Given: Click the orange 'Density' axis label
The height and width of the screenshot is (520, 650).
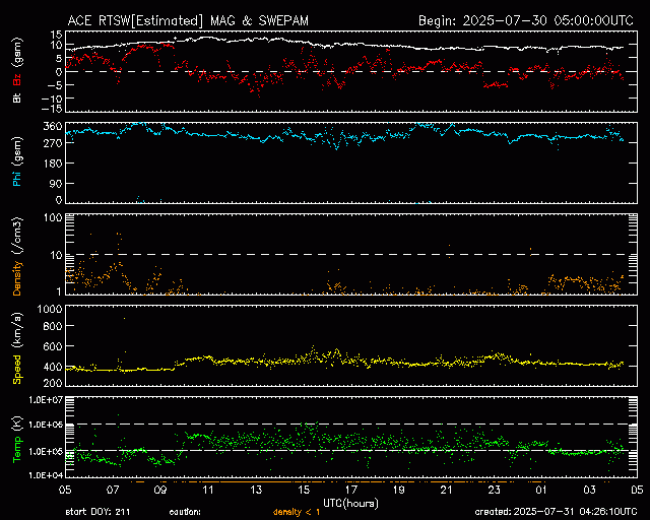Looking at the screenshot, I should pyautogui.click(x=17, y=278).
